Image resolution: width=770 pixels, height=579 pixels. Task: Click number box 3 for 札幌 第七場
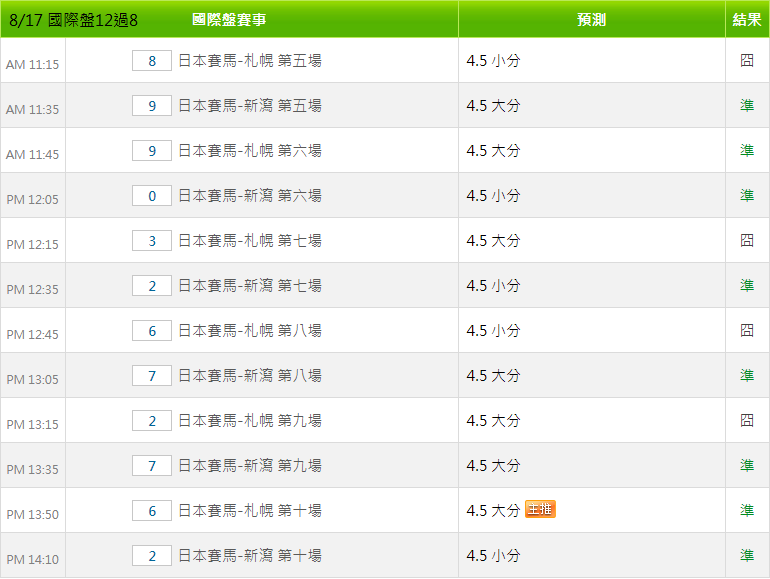click(152, 241)
